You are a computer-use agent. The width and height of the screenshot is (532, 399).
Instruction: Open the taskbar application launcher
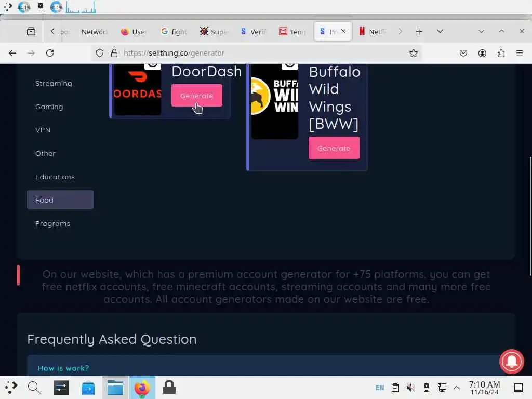(x=11, y=388)
